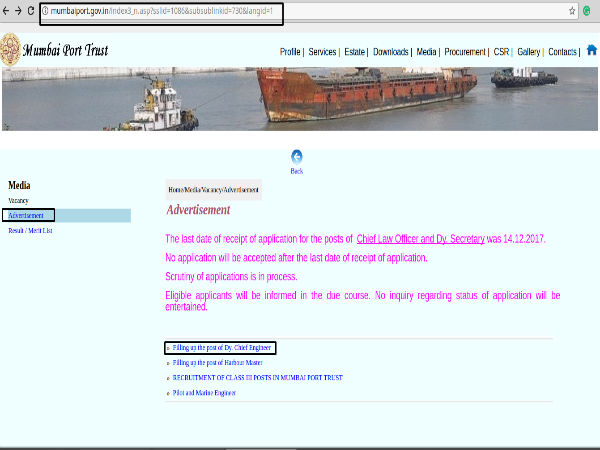The width and height of the screenshot is (600, 450).
Task: Open the Profile menu
Action: tap(290, 52)
